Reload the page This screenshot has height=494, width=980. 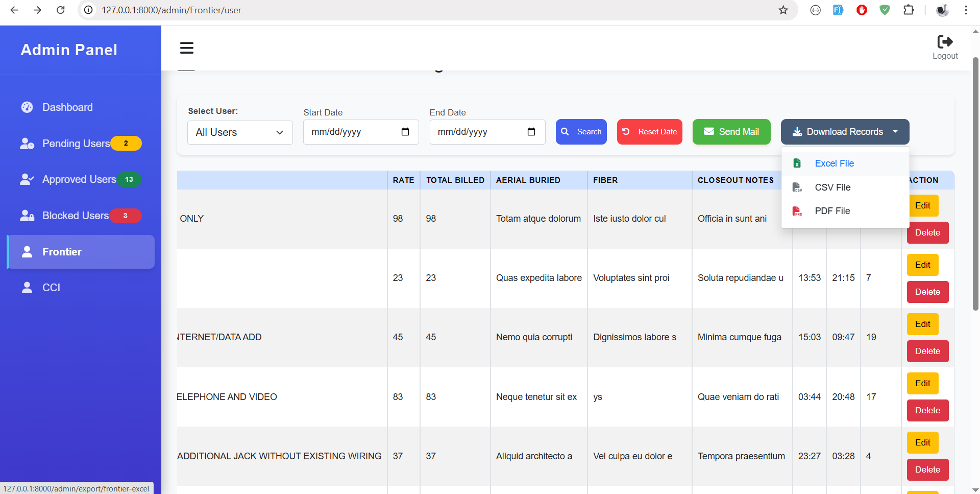coord(60,10)
